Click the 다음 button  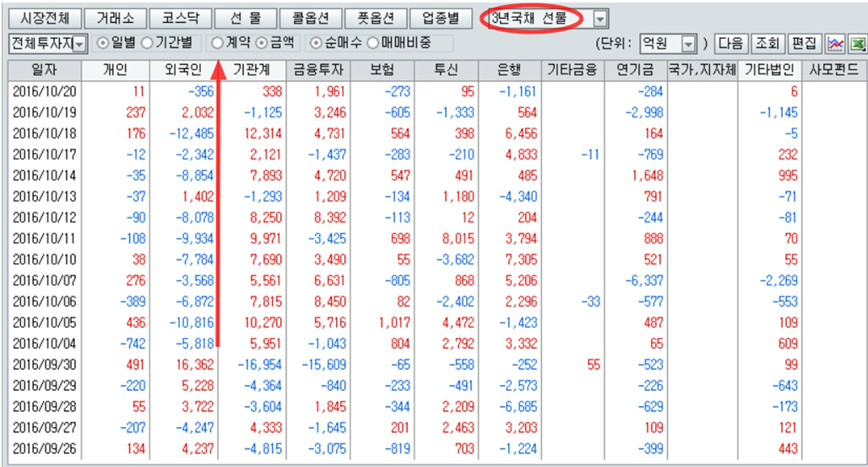(x=730, y=43)
